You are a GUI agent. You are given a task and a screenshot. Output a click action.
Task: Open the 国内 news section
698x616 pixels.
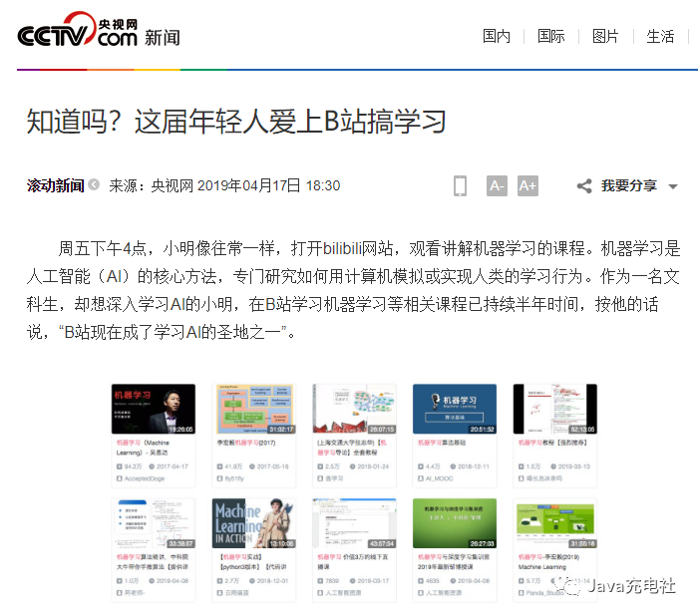[x=497, y=36]
